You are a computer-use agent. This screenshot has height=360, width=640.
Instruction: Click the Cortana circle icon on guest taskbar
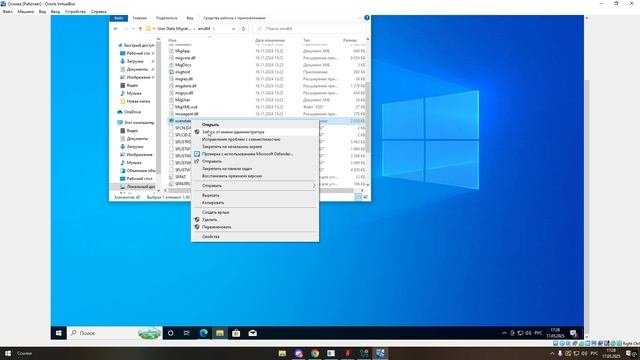click(171, 333)
